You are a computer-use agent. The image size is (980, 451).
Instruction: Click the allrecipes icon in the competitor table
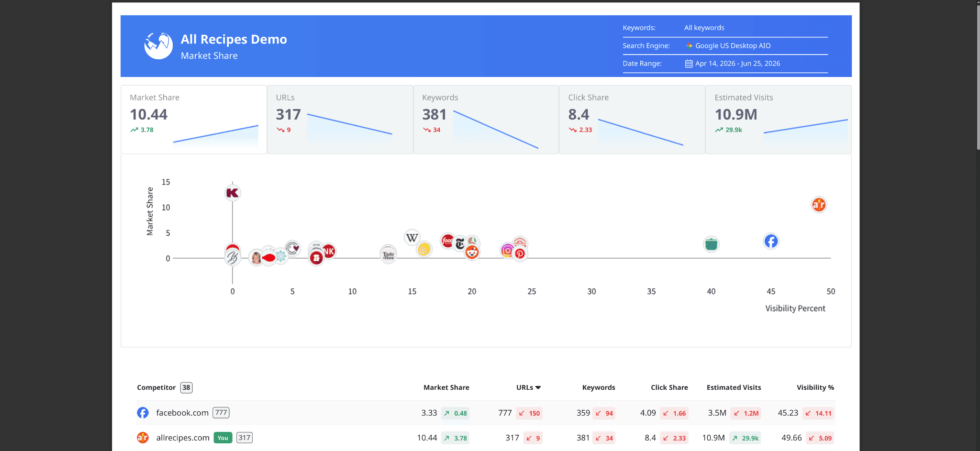143,438
